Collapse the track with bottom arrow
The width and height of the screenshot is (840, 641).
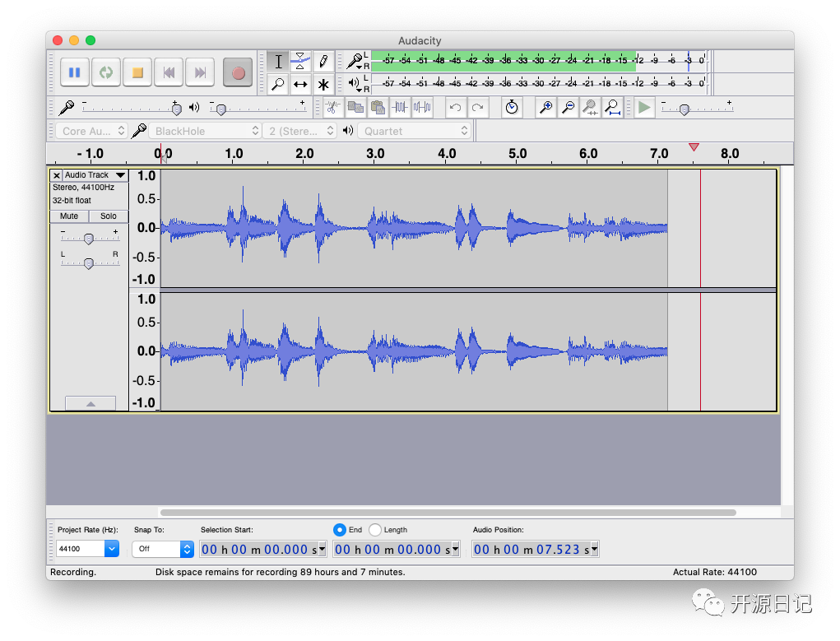tap(90, 403)
